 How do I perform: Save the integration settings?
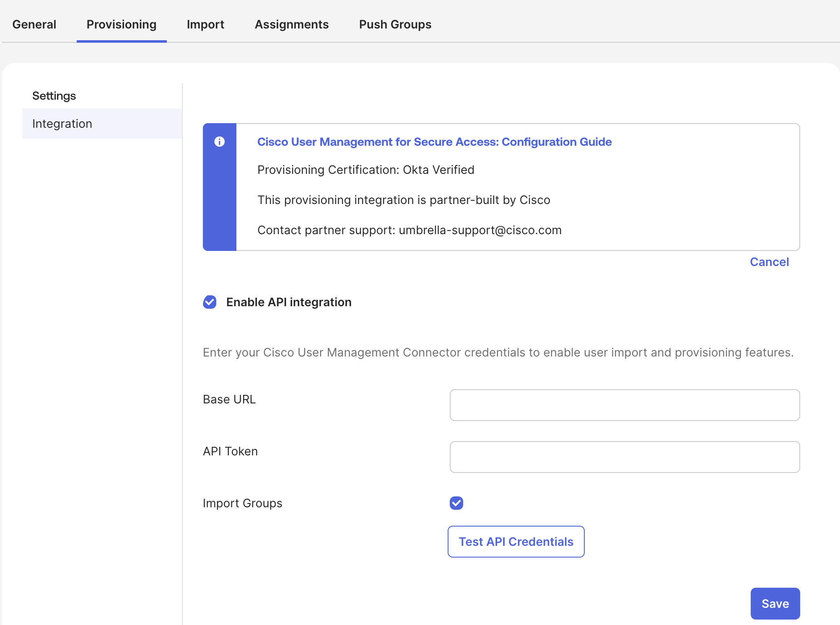(775, 603)
